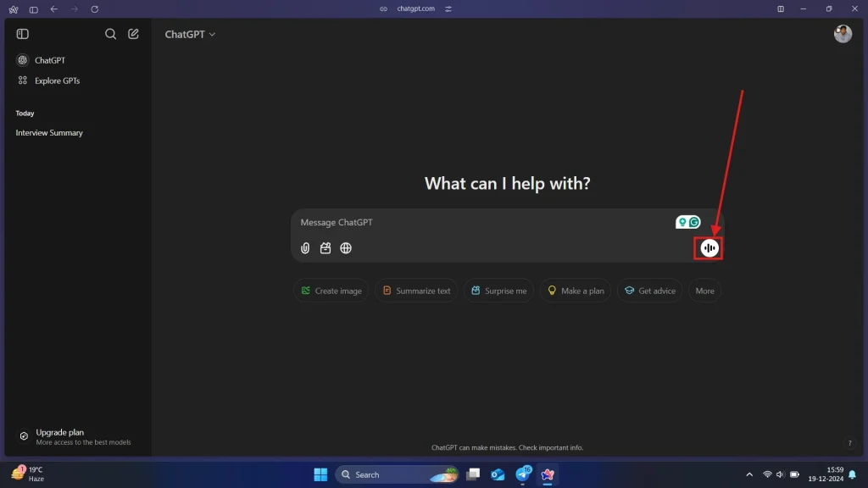Open the notification bell in tray
This screenshot has height=488, width=868.
coord(853,474)
